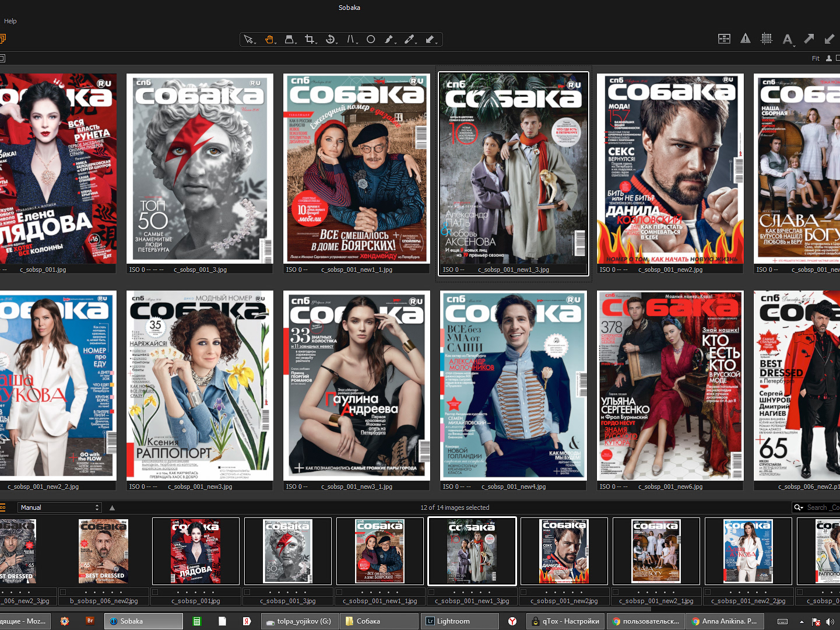Click the Auto adjust 'A' icon

point(788,40)
